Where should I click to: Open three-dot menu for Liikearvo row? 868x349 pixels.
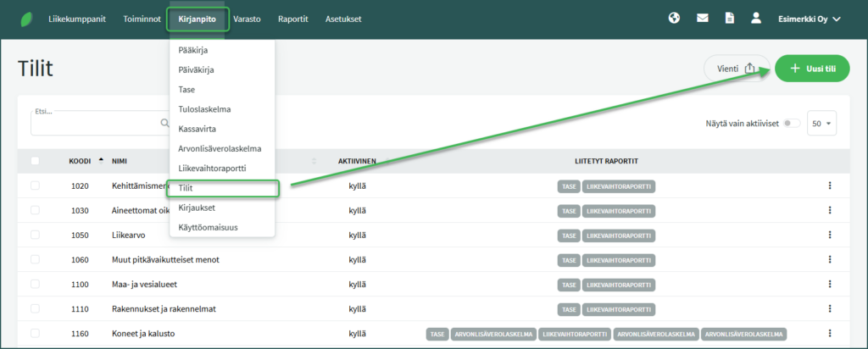(830, 235)
